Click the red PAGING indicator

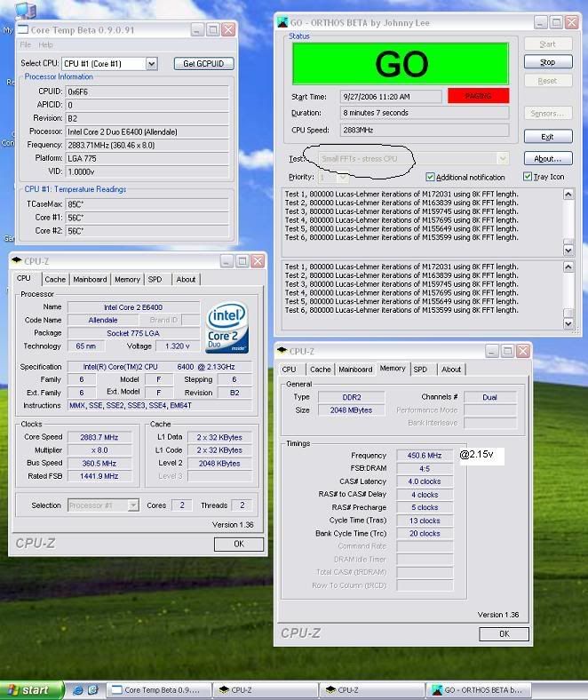coord(478,96)
